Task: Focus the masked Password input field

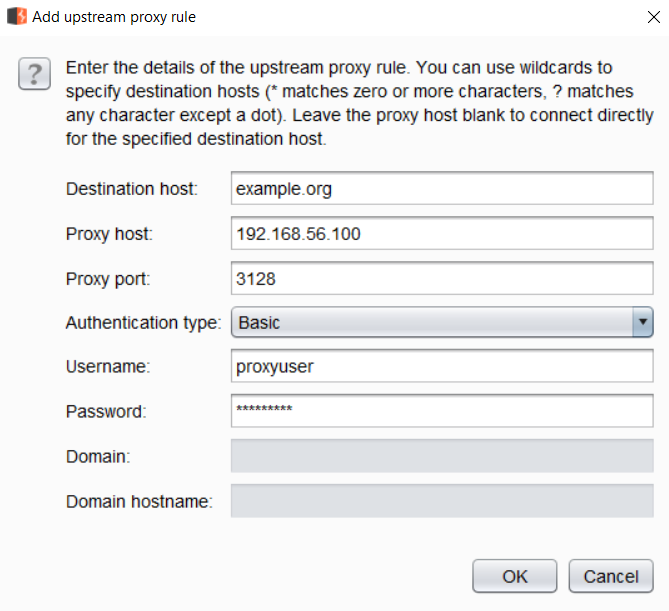Action: pos(441,410)
